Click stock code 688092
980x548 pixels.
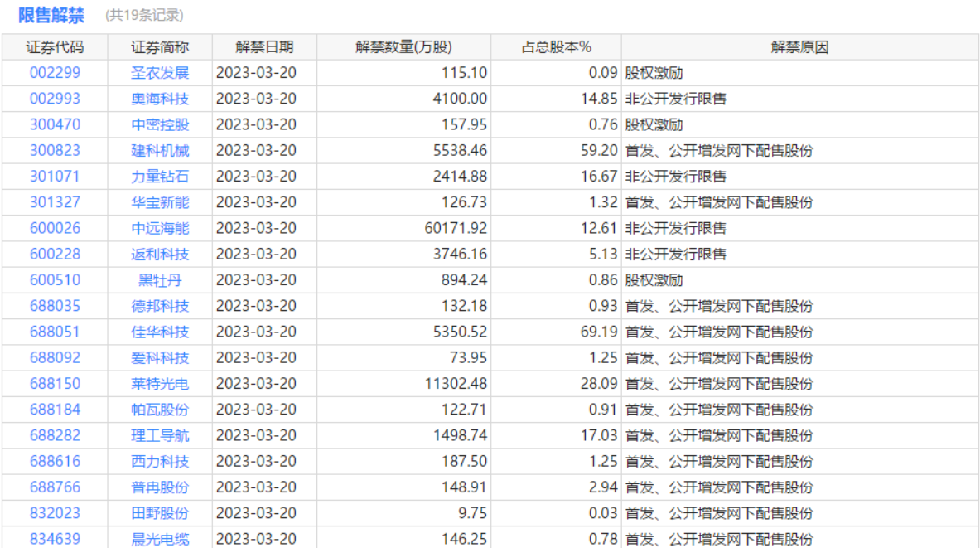point(55,358)
